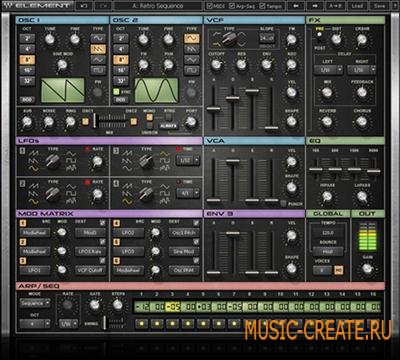Click the VCF decay slider handle

232,98
